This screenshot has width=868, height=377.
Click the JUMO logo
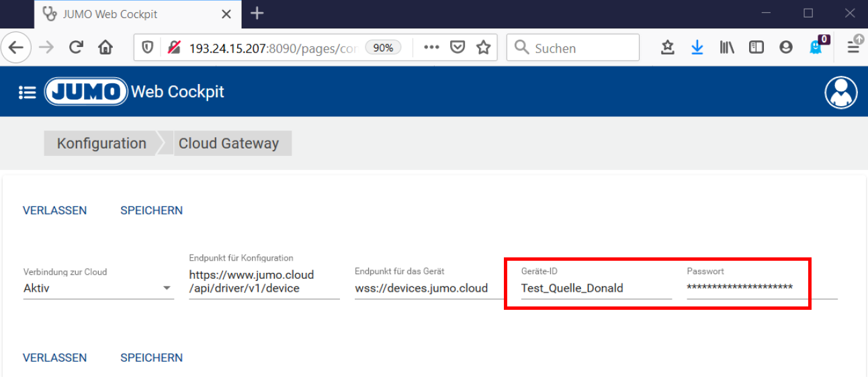point(86,92)
